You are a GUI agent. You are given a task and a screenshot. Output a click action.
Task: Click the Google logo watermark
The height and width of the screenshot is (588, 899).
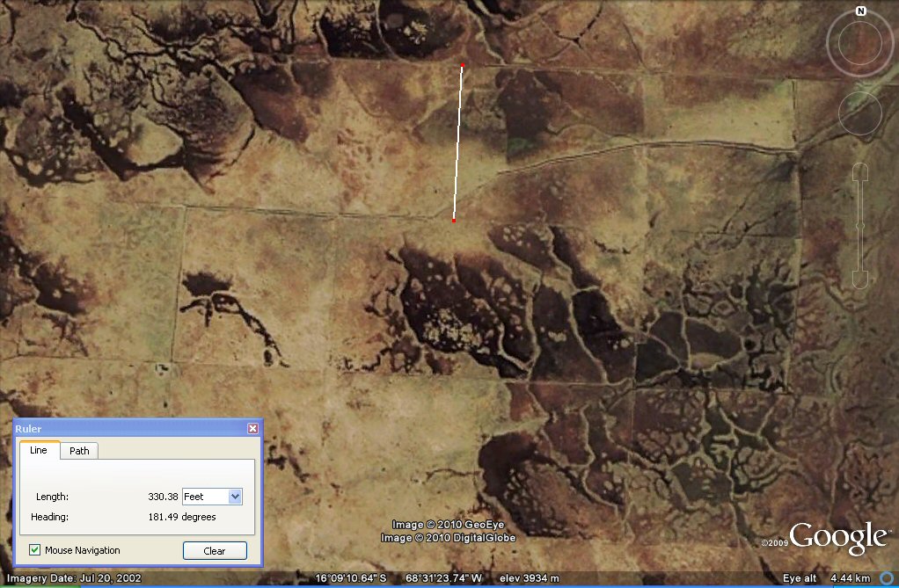click(837, 537)
